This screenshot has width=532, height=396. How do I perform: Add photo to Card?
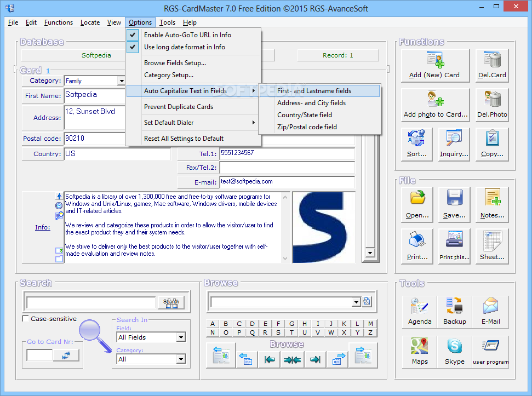(436, 105)
